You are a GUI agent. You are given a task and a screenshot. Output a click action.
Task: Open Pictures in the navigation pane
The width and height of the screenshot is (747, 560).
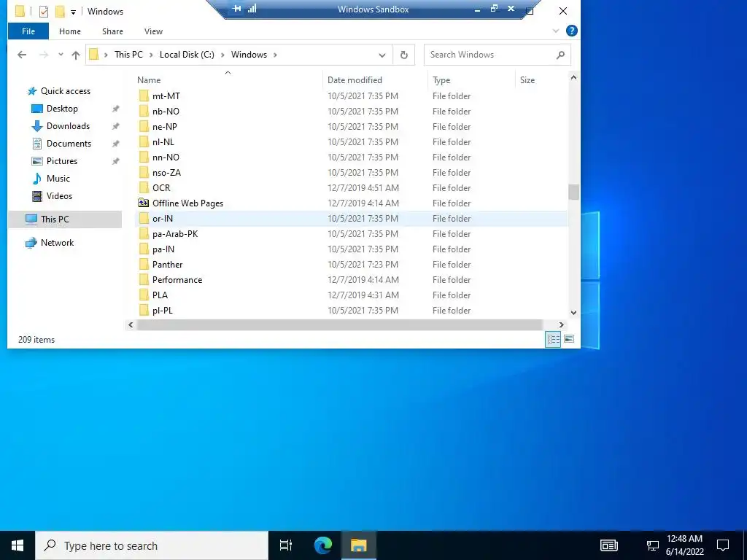61,161
